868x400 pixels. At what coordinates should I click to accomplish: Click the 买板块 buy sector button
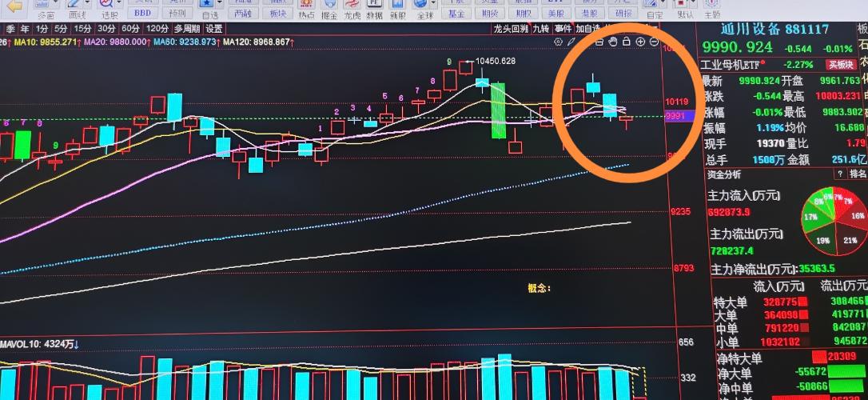(839, 64)
